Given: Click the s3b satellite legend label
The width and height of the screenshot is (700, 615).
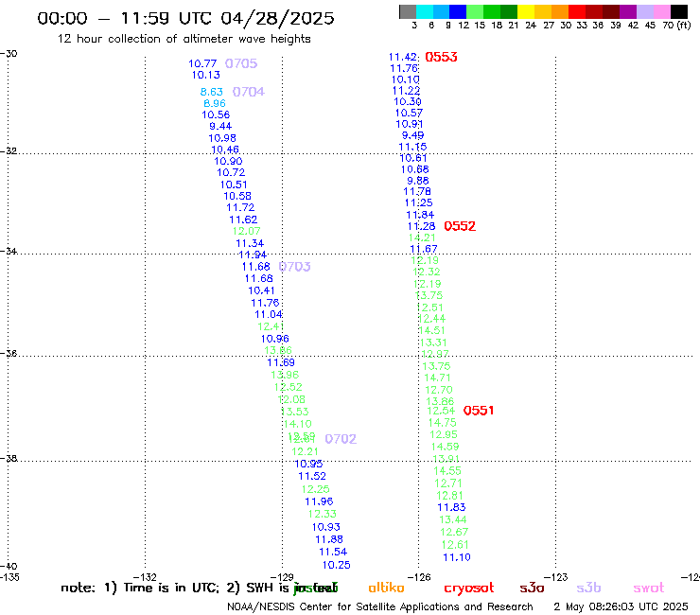Looking at the screenshot, I should point(588,588).
